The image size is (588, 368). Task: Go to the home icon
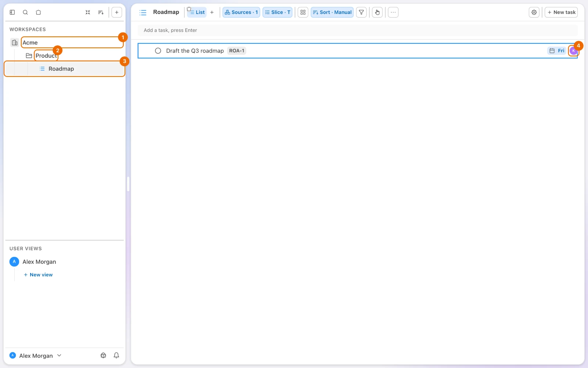tap(38, 12)
